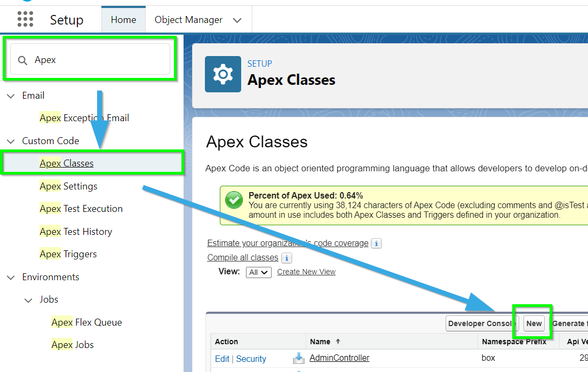Click the "box" namespace prefix cell

pos(488,358)
